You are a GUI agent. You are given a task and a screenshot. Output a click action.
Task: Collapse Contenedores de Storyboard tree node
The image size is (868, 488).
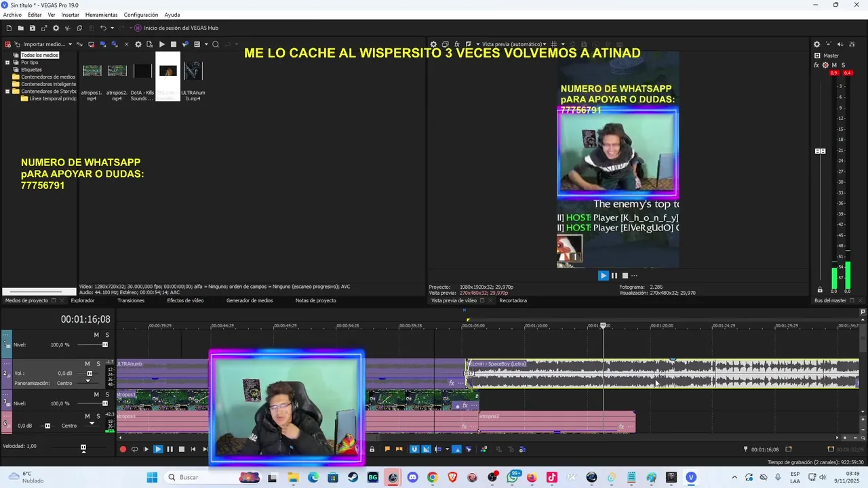(7, 91)
